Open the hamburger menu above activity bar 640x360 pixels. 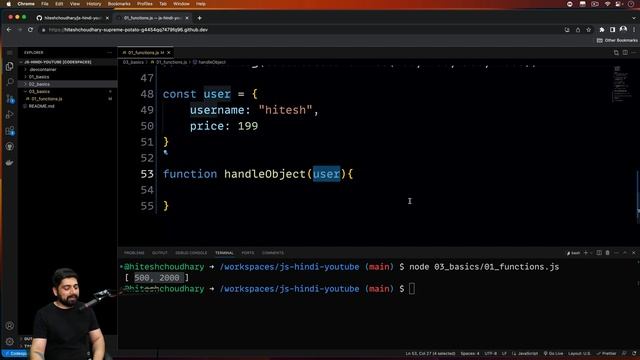pyautogui.click(x=10, y=53)
